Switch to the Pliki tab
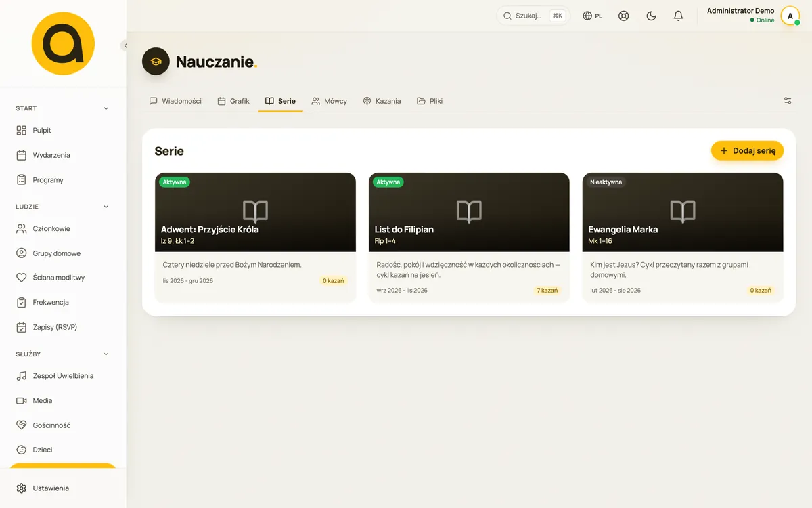Screen dimensions: 812x508 [430, 101]
